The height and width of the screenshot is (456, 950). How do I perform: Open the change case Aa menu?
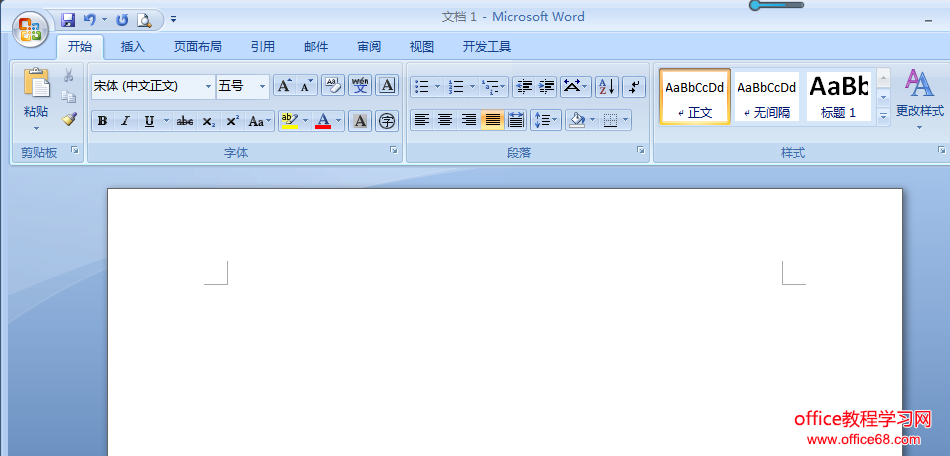pyautogui.click(x=259, y=121)
